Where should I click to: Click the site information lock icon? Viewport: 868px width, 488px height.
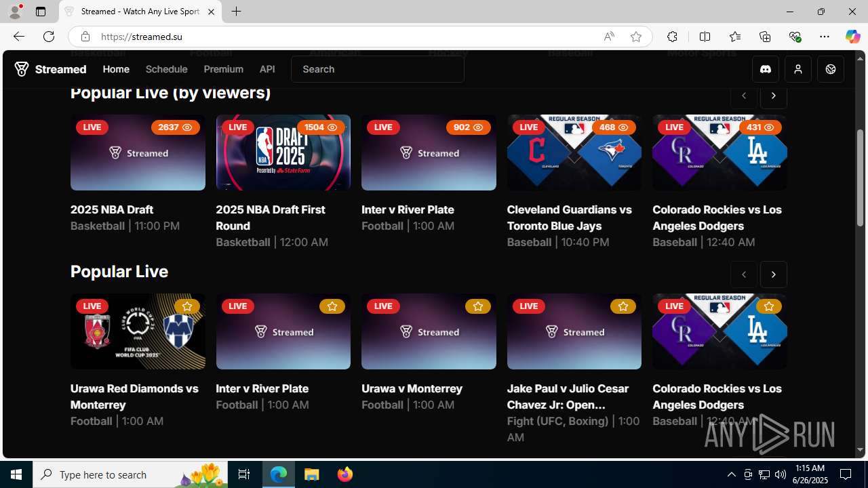pos(85,37)
